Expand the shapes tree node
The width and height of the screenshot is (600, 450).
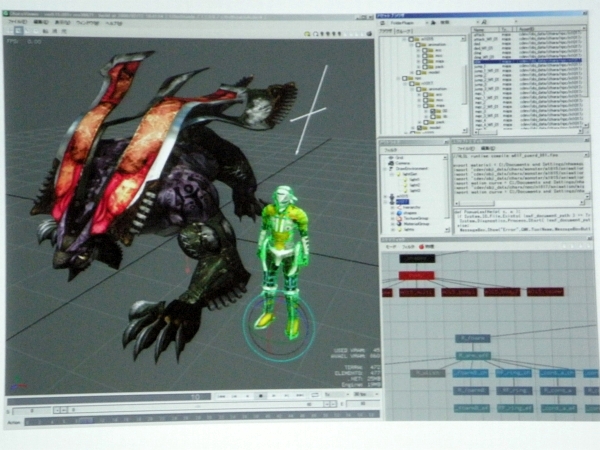392,213
